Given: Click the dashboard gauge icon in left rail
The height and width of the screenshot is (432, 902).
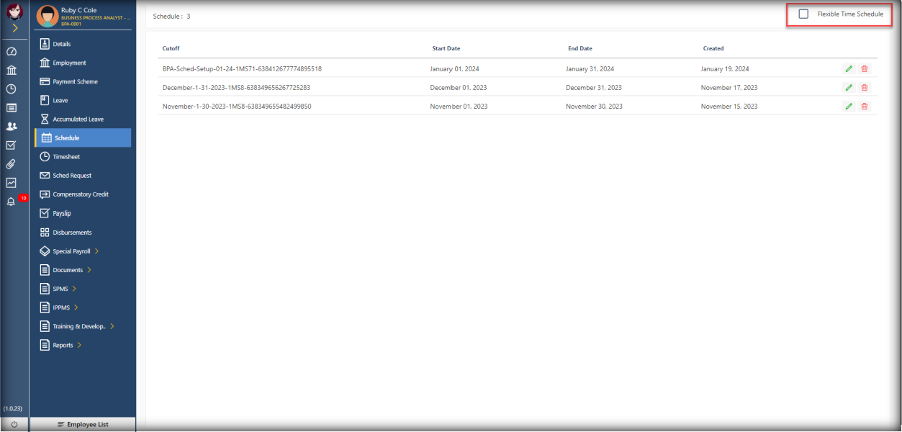Looking at the screenshot, I should tap(11, 51).
